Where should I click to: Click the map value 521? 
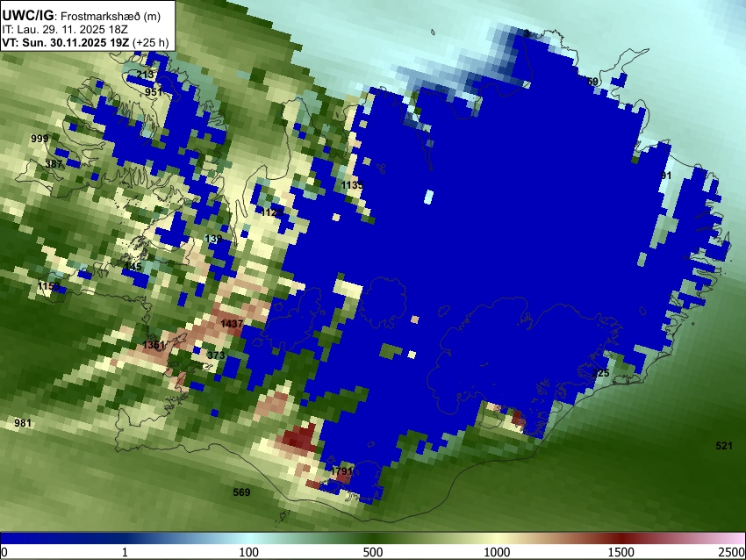(724, 445)
